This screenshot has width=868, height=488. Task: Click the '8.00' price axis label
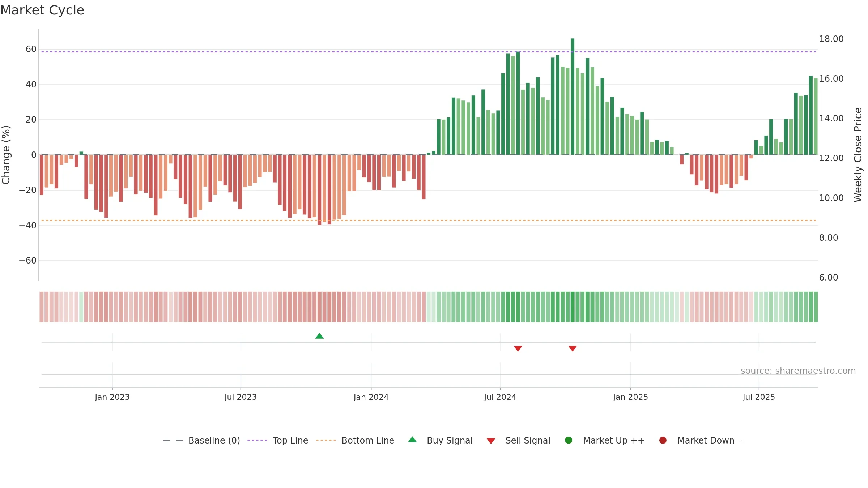pyautogui.click(x=829, y=238)
